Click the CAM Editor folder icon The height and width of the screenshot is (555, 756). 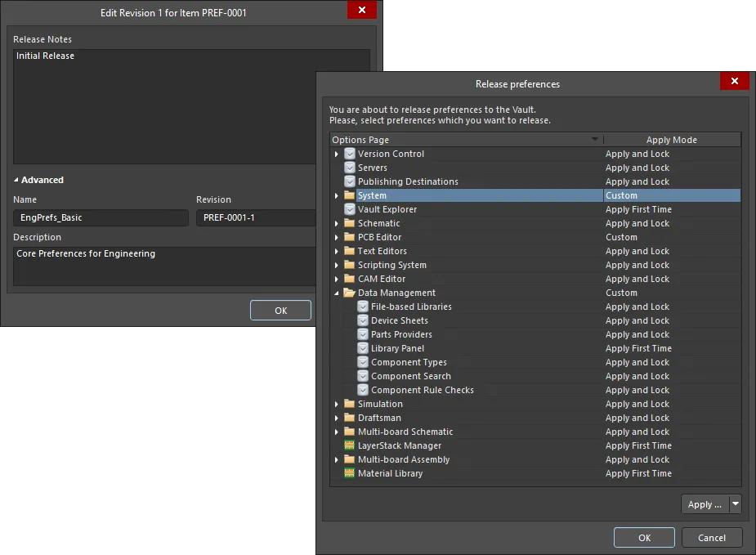click(350, 279)
